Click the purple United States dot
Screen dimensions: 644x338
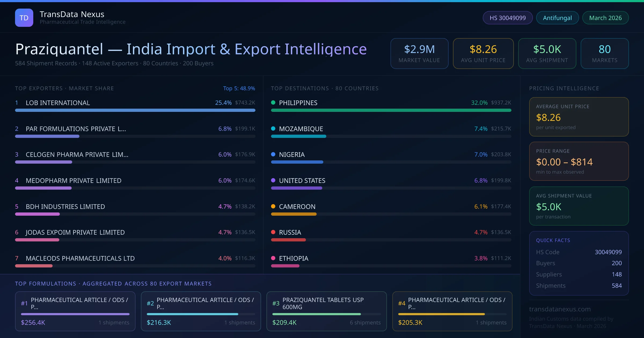273,180
